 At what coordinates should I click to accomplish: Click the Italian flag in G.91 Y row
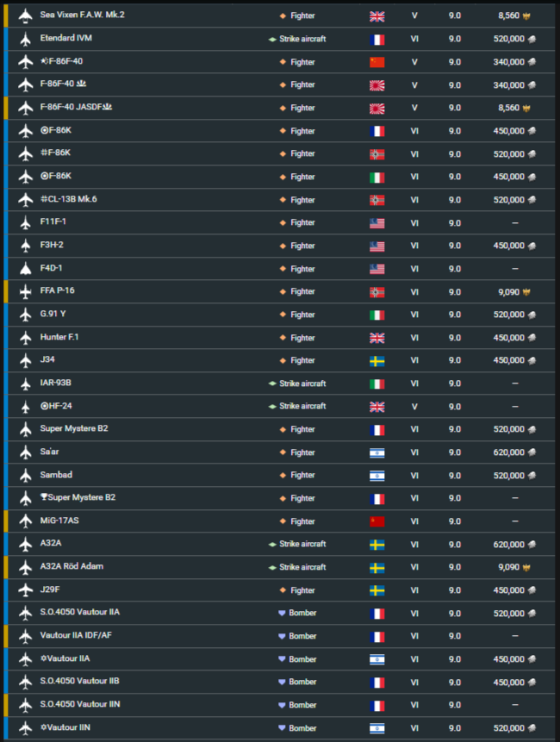[x=377, y=315]
